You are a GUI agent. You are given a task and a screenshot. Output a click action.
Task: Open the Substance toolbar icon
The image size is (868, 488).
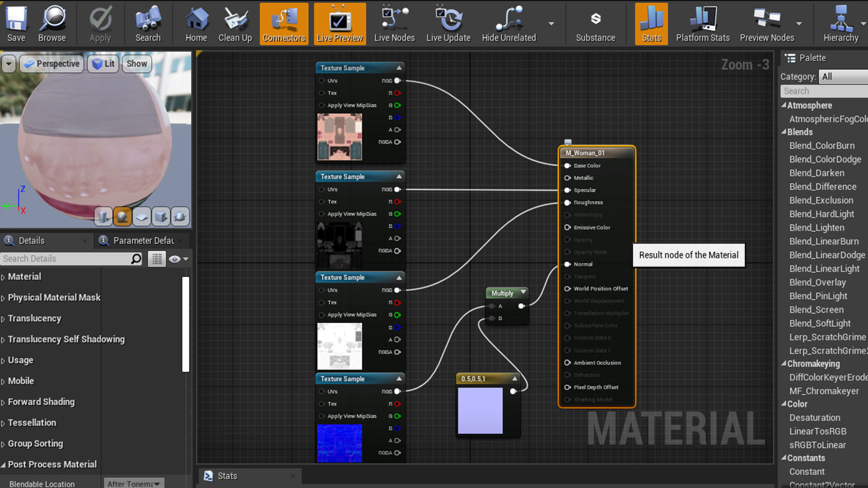coord(595,23)
